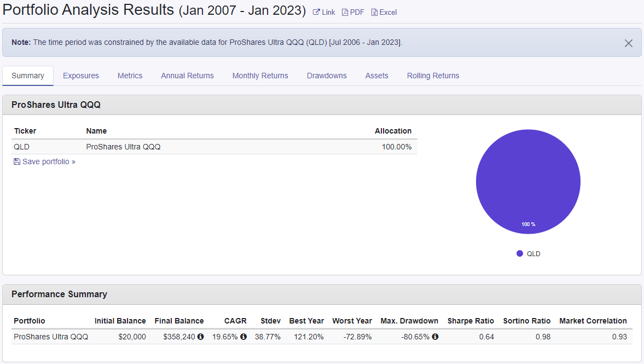The image size is (644, 364).
Task: Click the CAGR column header
Action: 235,321
